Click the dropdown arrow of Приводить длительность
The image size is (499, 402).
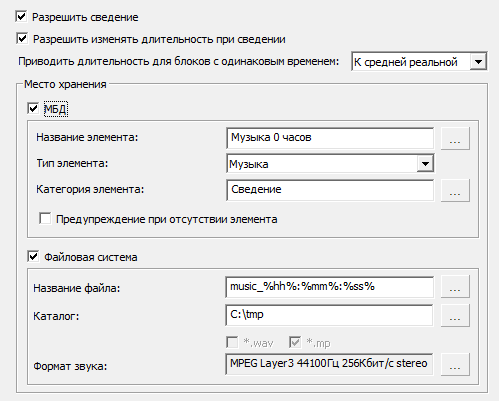(x=478, y=62)
